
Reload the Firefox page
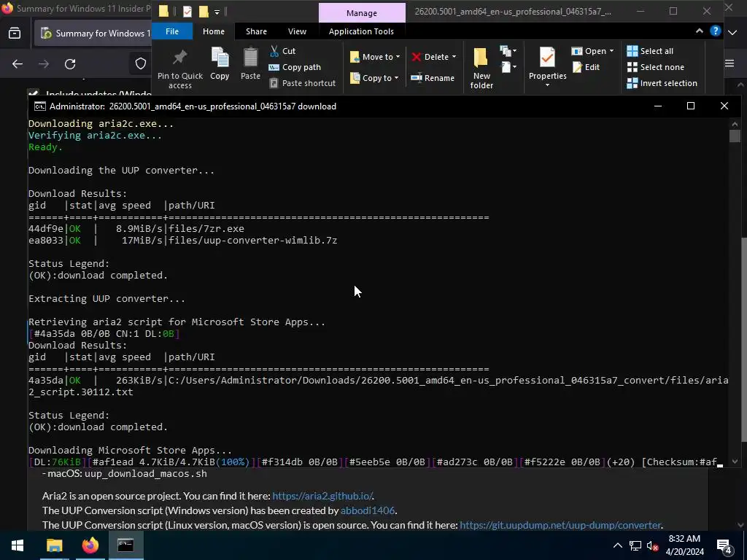point(70,64)
